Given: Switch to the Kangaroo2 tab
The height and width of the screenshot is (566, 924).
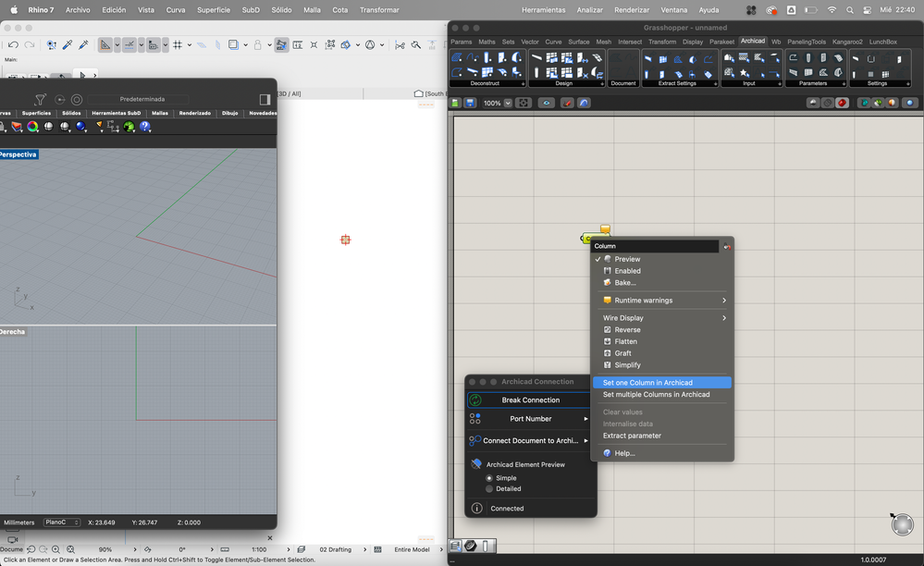Looking at the screenshot, I should pos(847,42).
